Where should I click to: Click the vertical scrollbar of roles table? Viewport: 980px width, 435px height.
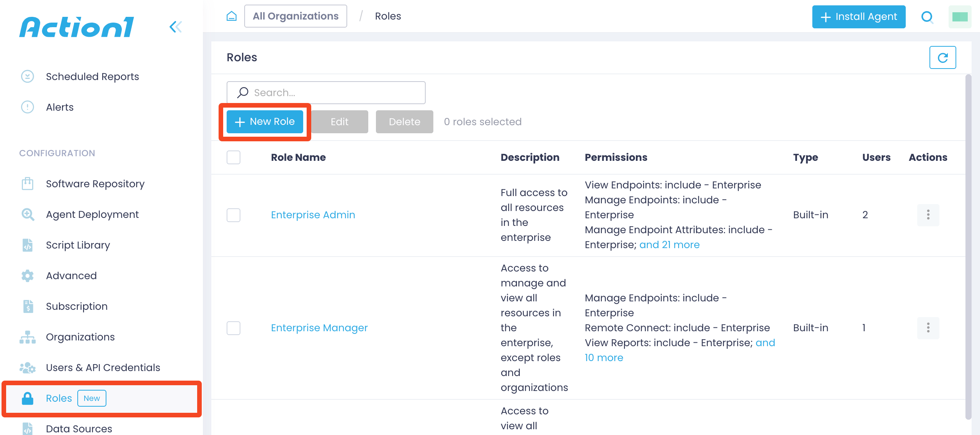coord(969,247)
